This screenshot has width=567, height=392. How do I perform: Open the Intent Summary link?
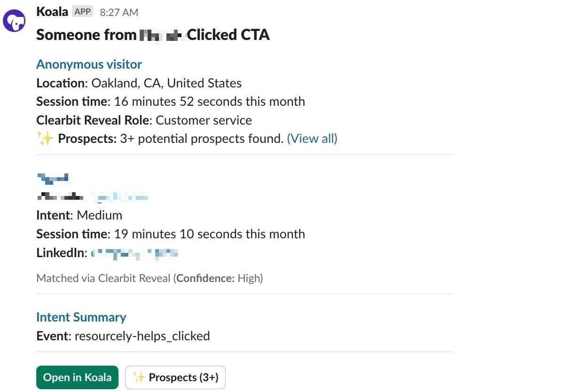[x=81, y=317]
